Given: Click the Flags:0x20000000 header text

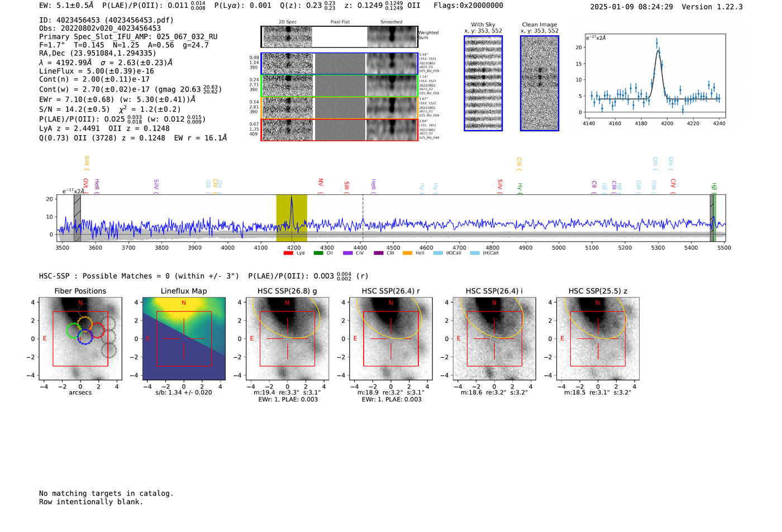Looking at the screenshot, I should [x=468, y=6].
